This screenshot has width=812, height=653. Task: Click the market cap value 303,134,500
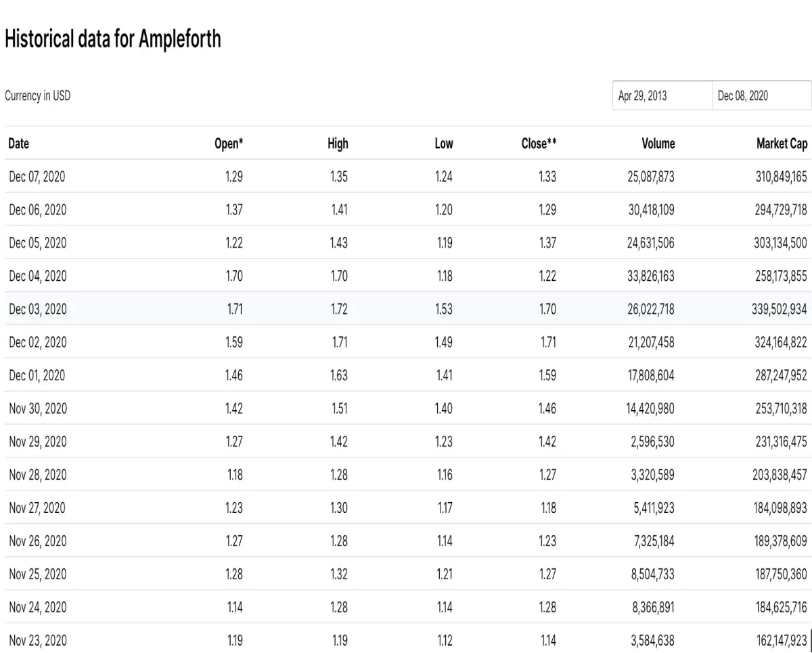pos(780,243)
